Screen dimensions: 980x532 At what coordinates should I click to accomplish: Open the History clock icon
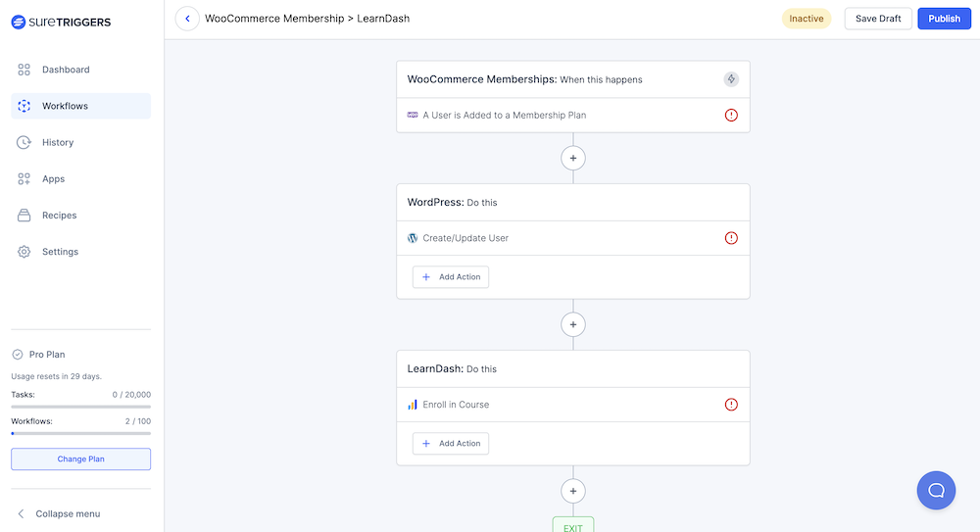pyautogui.click(x=24, y=142)
